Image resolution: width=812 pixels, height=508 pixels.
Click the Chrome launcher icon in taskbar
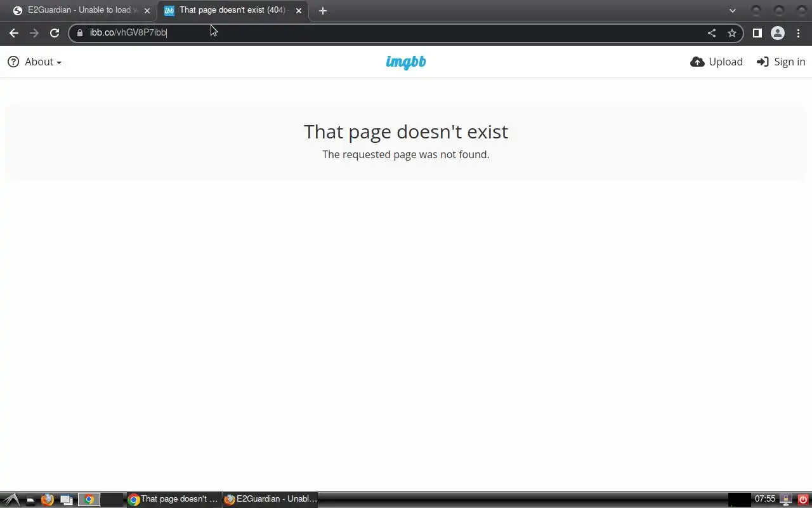tap(89, 500)
